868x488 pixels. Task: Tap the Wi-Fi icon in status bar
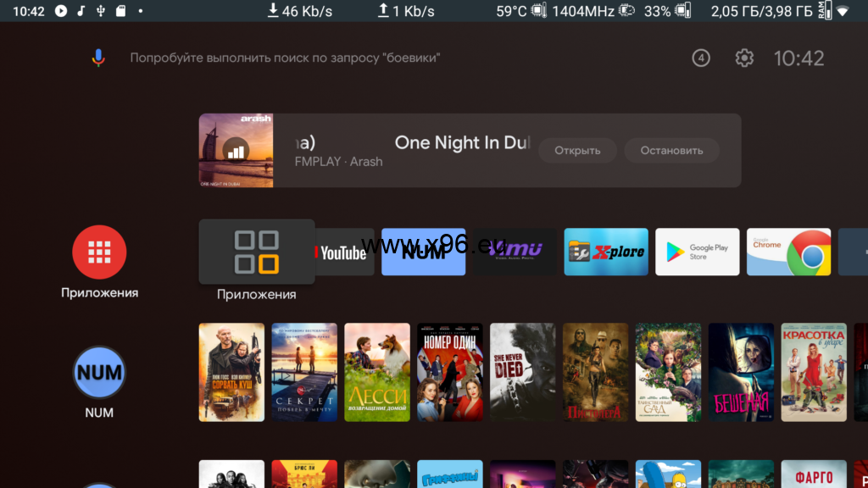pyautogui.click(x=842, y=11)
